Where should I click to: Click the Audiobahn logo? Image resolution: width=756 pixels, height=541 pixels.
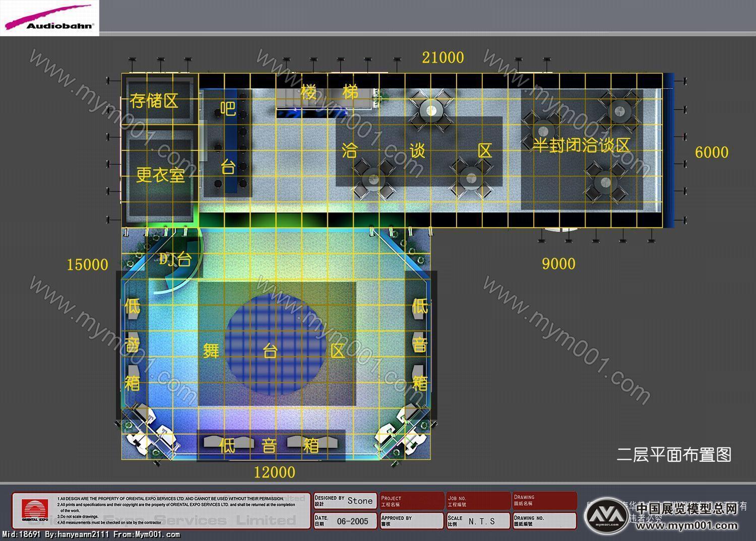(x=49, y=18)
